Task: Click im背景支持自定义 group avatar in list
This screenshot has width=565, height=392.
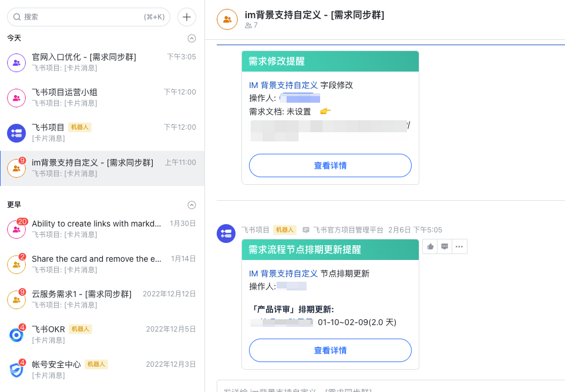Action: pos(16,168)
